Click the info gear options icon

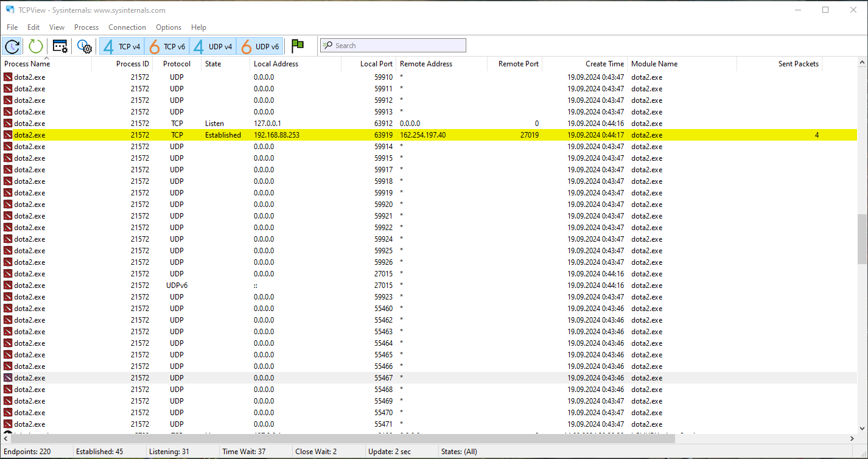84,46
